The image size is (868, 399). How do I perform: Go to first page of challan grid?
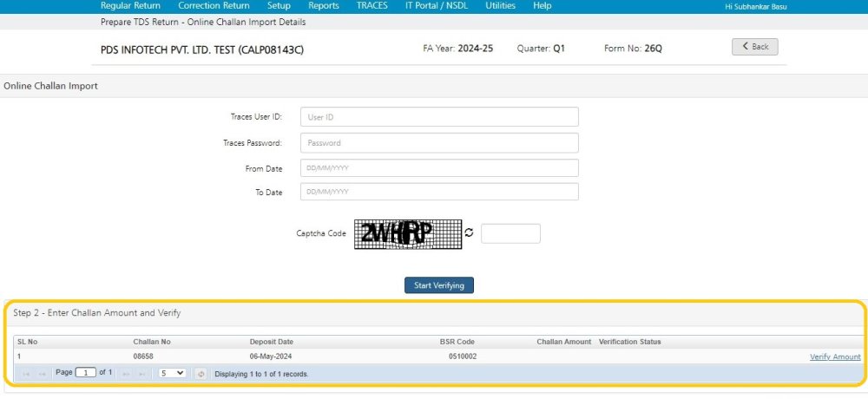(x=26, y=374)
